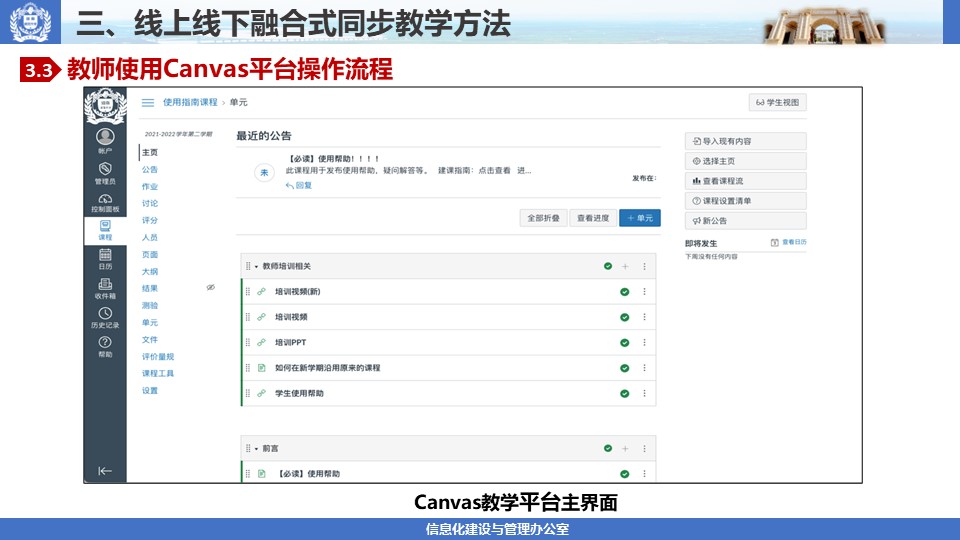Click the 查看进度 button

tap(593, 218)
